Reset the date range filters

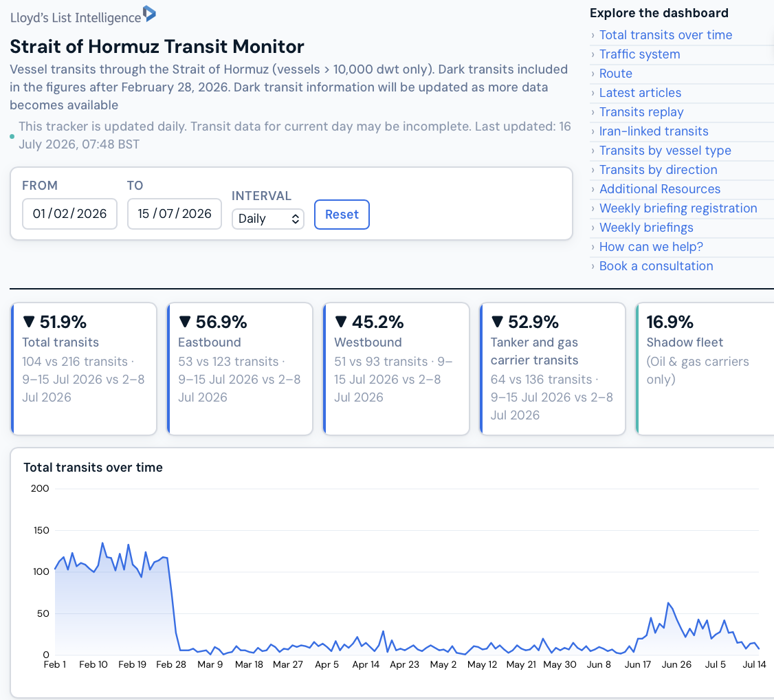tap(342, 215)
